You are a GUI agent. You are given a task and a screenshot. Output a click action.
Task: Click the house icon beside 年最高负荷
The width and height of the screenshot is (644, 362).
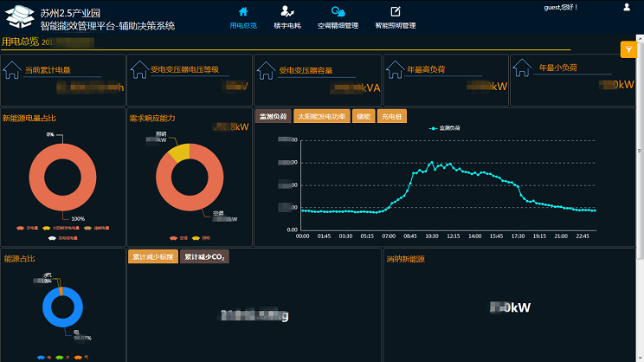click(395, 70)
